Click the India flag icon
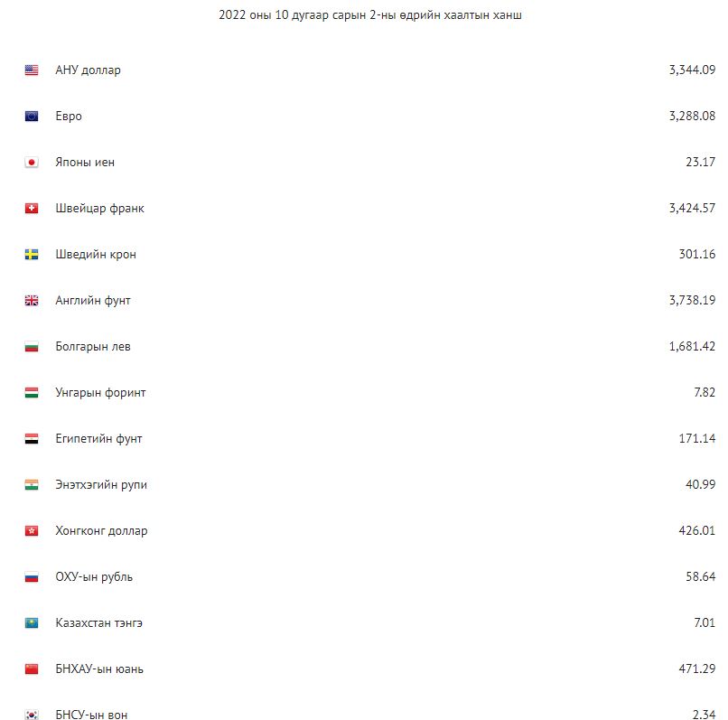The width and height of the screenshot is (728, 720). coord(32,485)
